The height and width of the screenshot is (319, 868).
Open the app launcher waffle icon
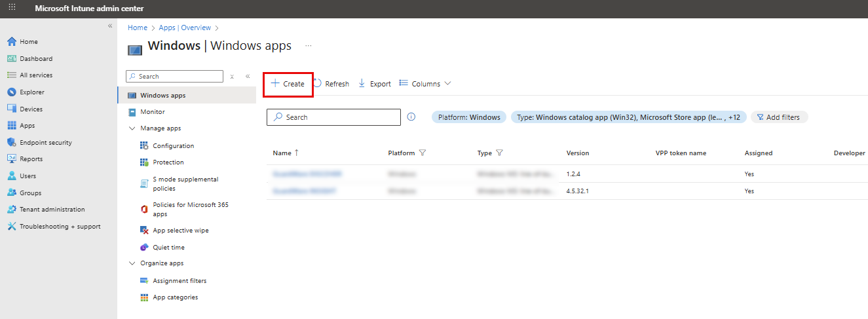pyautogui.click(x=12, y=8)
